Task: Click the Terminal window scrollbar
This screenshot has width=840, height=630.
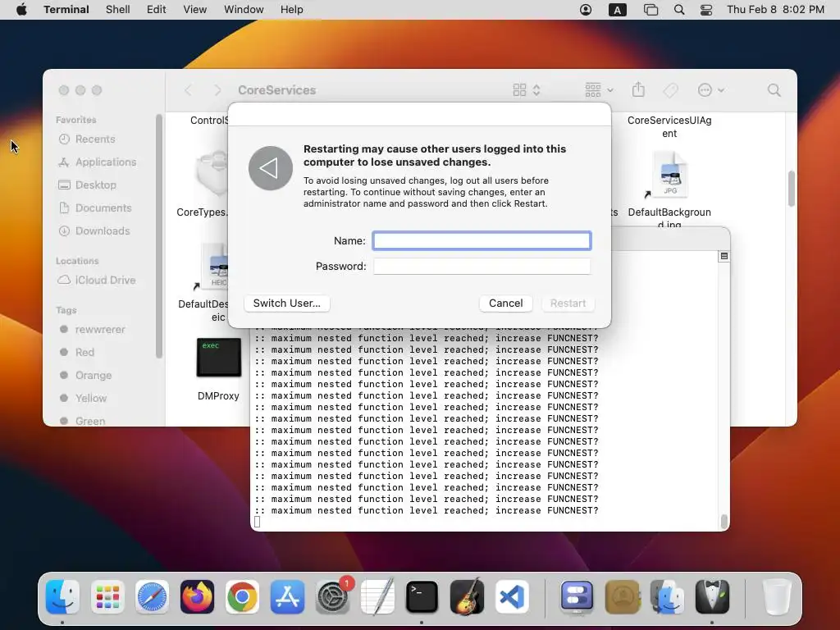Action: tap(724, 521)
